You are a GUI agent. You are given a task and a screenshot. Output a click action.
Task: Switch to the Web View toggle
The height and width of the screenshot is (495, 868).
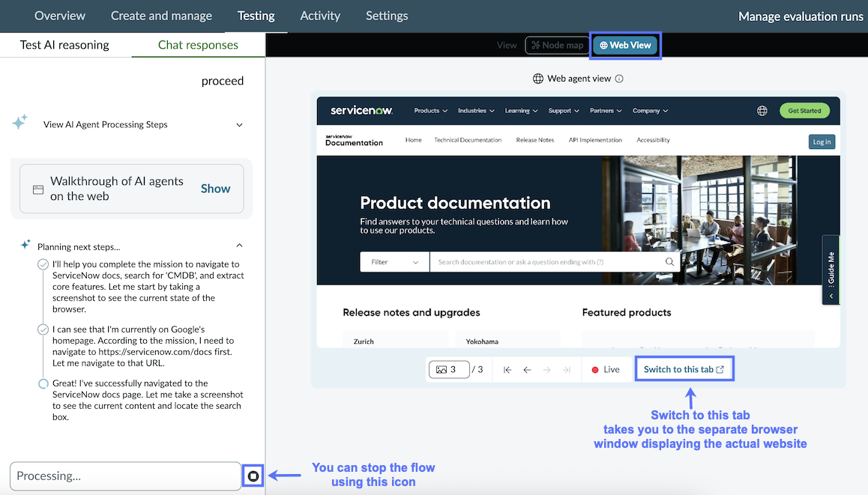point(626,46)
